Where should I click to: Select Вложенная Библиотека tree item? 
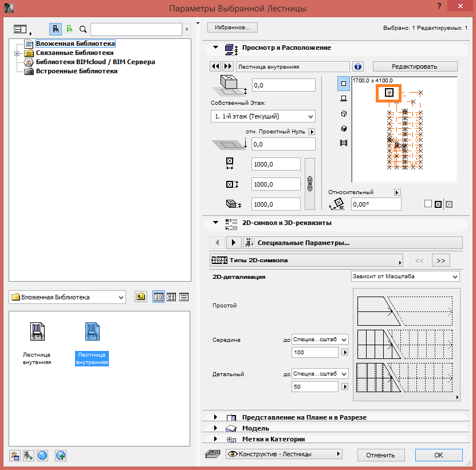point(76,44)
